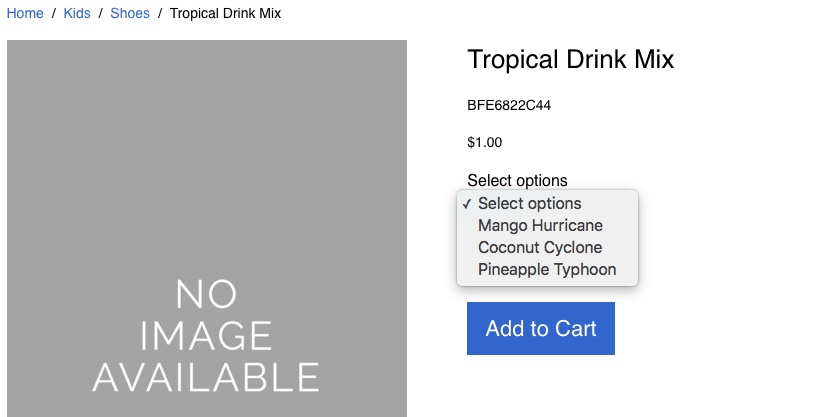Screen dimensions: 813x417
Task: Click the slash after the Shoes breadcrumb
Action: [160, 13]
